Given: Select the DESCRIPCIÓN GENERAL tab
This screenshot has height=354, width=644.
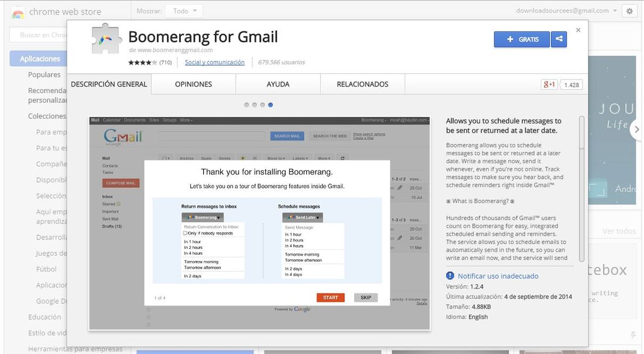Looking at the screenshot, I should pyautogui.click(x=109, y=84).
